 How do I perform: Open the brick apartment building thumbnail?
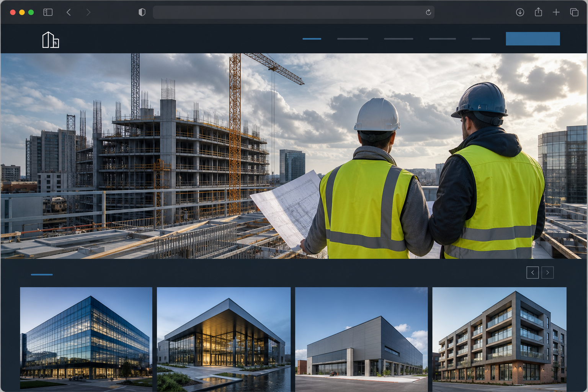[x=499, y=339]
